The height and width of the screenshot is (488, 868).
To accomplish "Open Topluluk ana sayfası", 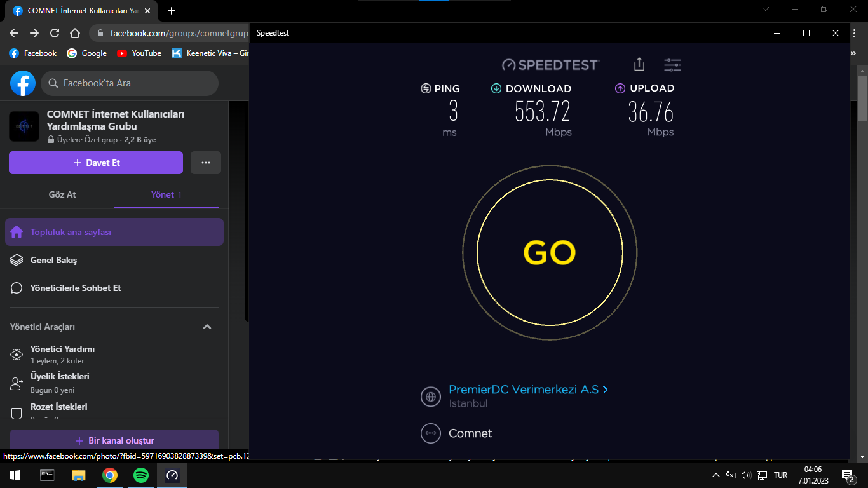I will 114,232.
